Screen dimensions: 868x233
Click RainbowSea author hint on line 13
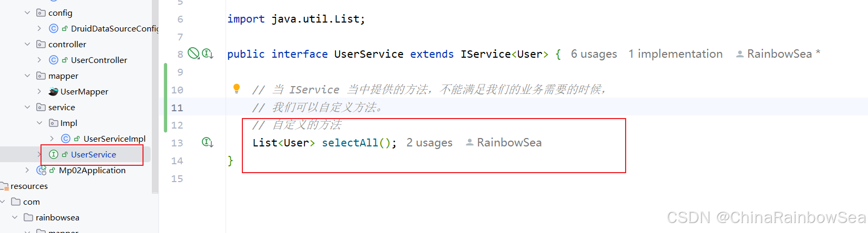(504, 143)
